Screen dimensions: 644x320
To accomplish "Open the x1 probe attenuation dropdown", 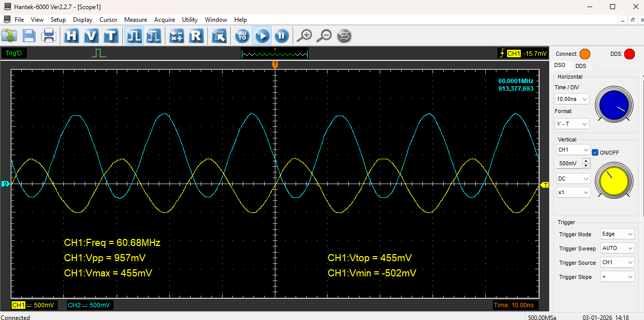I will 574,192.
